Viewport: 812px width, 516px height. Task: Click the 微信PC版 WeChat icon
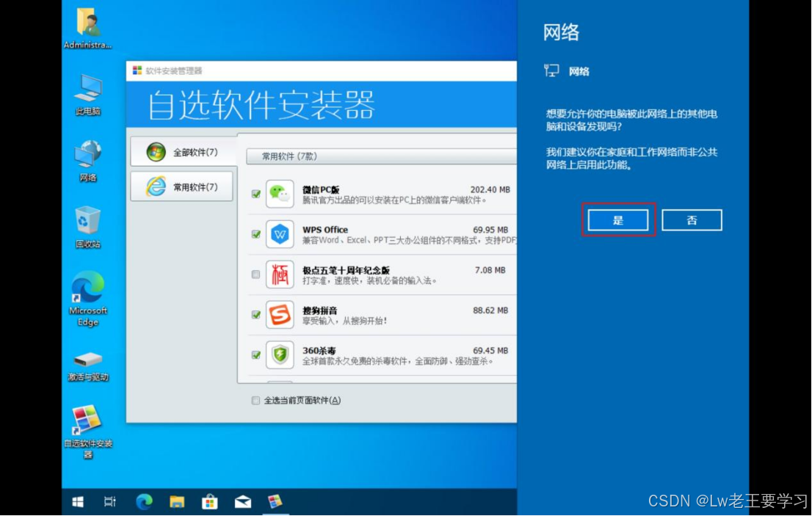pos(280,194)
